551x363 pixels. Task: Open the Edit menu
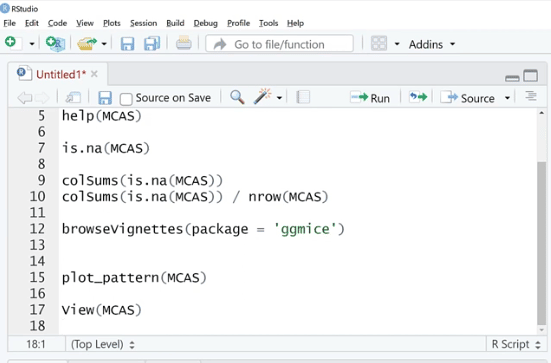32,23
